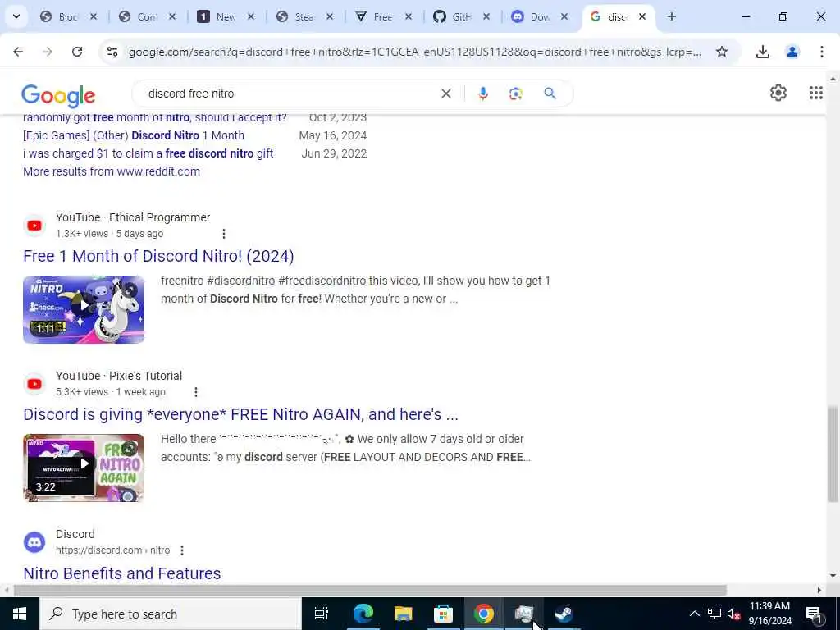Open more options for Ethical Programmer result
840x630 pixels.
tap(223, 234)
